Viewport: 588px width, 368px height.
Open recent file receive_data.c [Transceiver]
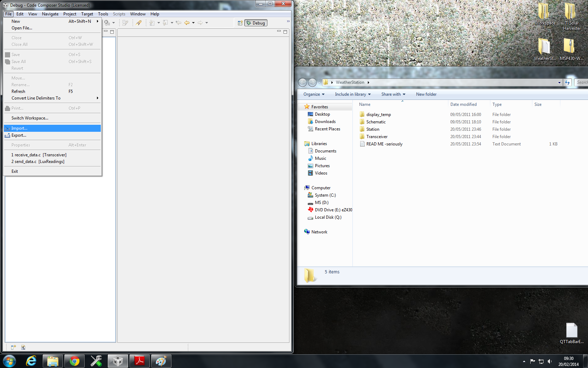[x=52, y=155]
